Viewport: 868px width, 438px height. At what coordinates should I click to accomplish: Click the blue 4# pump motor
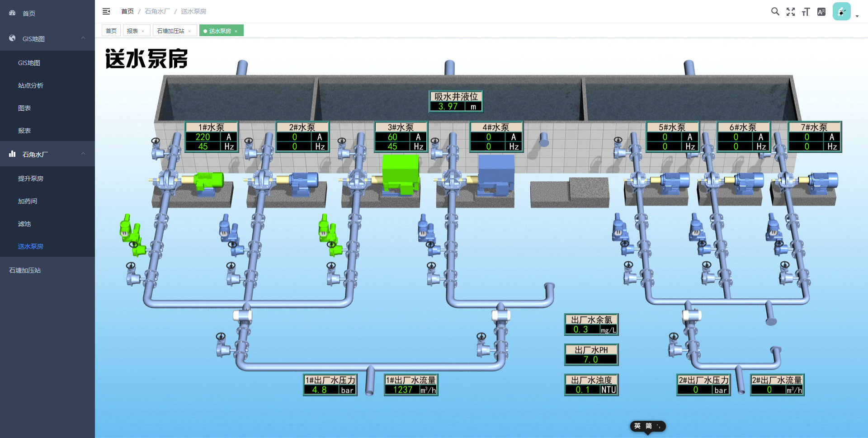point(496,174)
